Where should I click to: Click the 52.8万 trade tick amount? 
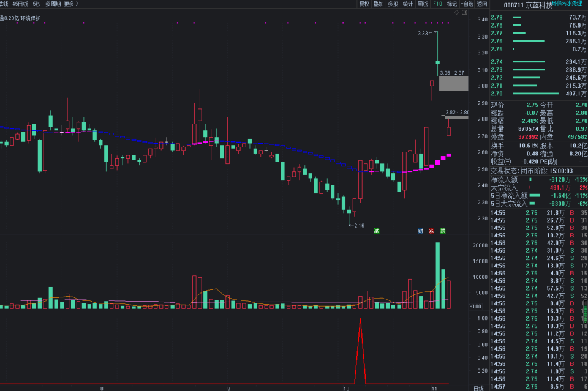556,228
